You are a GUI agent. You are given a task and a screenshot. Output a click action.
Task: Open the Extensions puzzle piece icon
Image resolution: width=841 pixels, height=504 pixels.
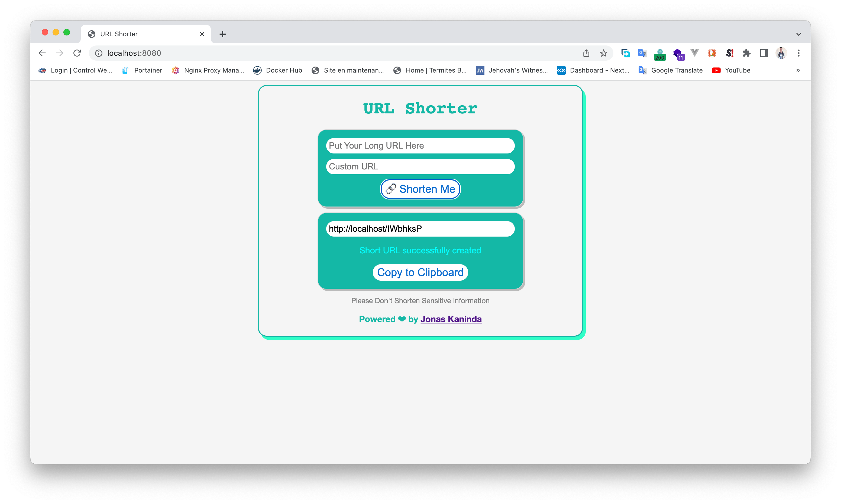pos(746,53)
